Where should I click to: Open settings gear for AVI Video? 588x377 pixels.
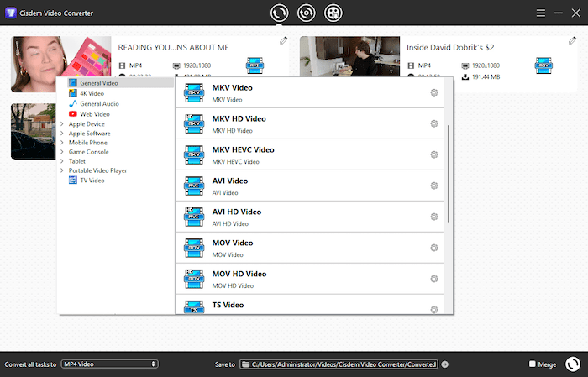click(434, 186)
